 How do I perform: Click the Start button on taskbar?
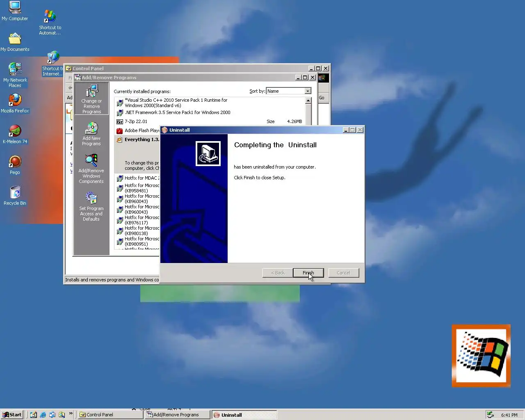(12, 415)
